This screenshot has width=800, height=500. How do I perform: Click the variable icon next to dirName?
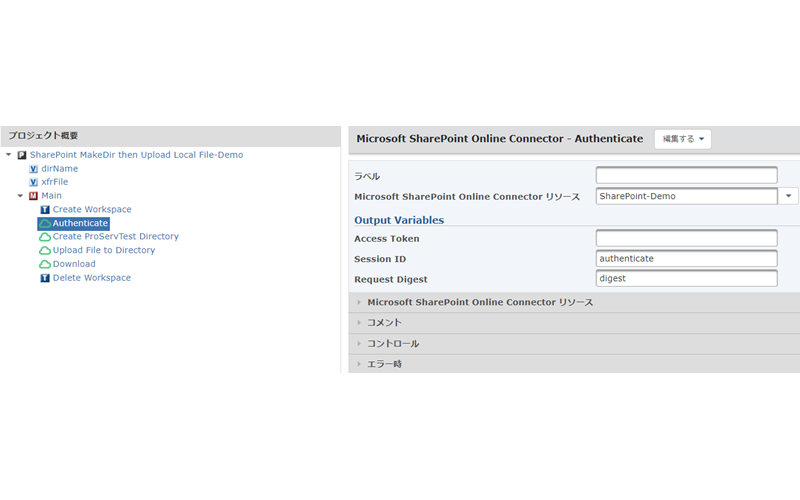(34, 169)
